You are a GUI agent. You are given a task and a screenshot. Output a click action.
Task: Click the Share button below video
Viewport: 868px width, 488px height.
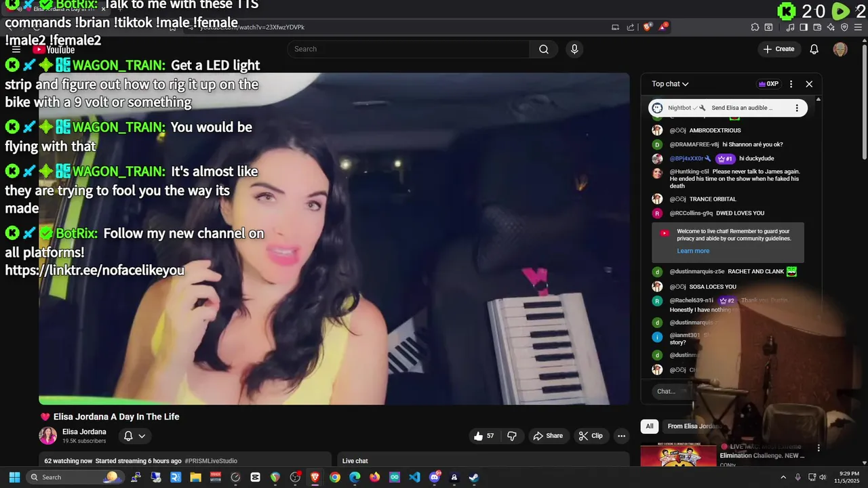(548, 436)
